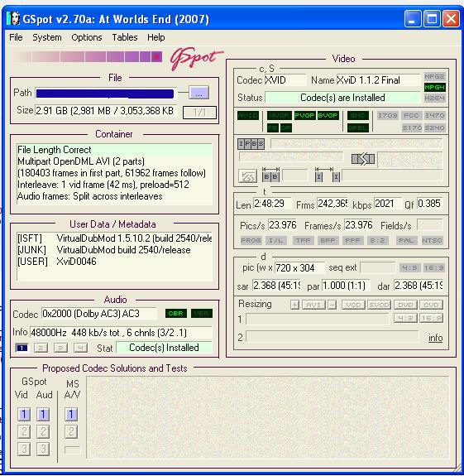Click the Resizing VCD button
This screenshot has height=476, width=464.
(353, 305)
